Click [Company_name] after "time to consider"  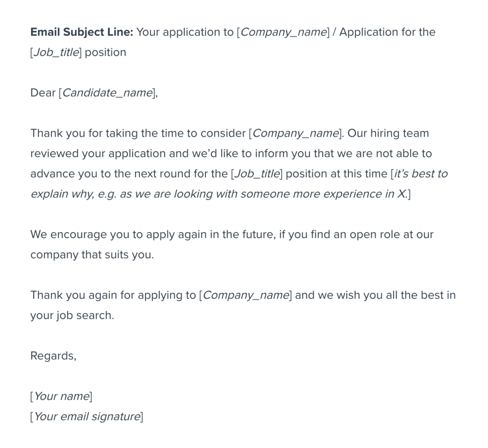click(x=295, y=133)
